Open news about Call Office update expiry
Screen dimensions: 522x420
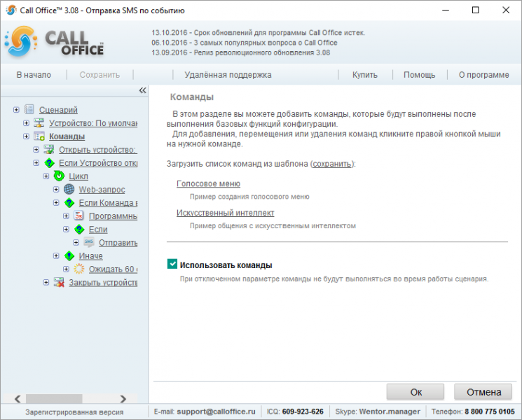259,33
